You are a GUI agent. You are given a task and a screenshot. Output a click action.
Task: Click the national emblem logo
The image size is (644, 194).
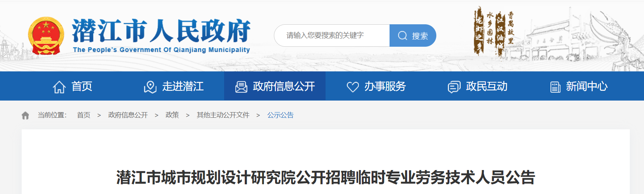point(46,36)
